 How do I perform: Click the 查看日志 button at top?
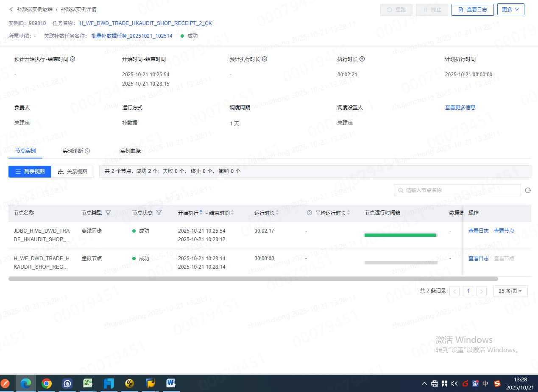(x=472, y=10)
